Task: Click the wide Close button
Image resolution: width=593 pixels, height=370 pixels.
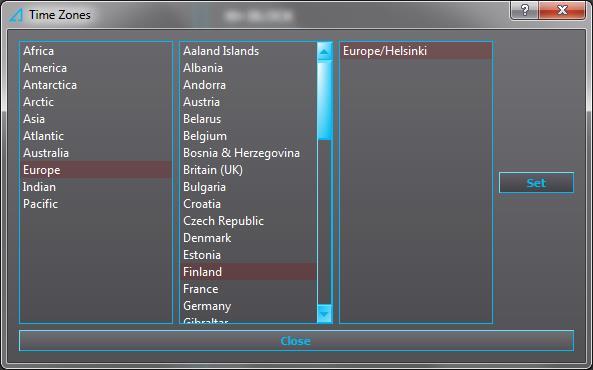Action: click(296, 341)
